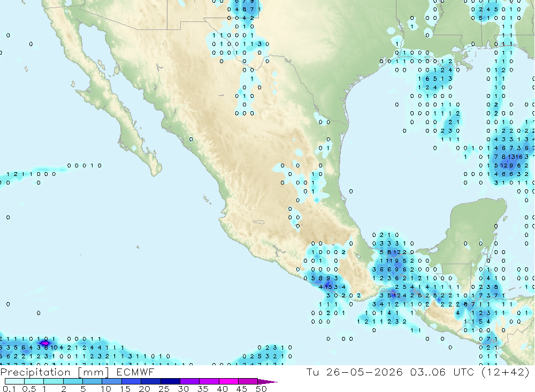Pick the 10–15 mm legend swatch
This screenshot has width=535, height=392.
(x=112, y=381)
